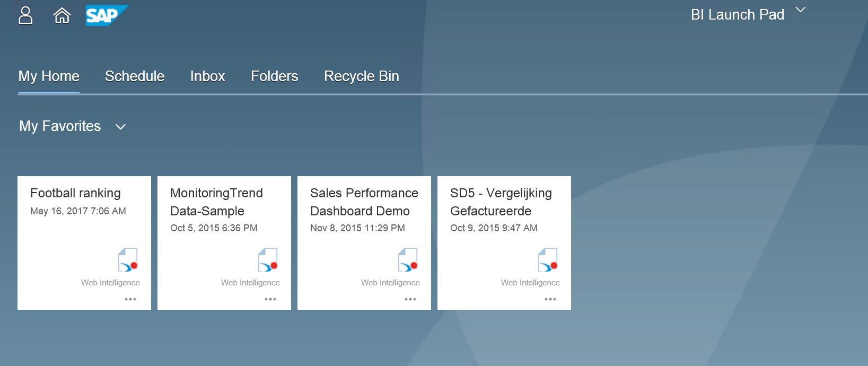The width and height of the screenshot is (868, 366).
Task: Expand the My Favorites dropdown chevron
Action: (120, 127)
